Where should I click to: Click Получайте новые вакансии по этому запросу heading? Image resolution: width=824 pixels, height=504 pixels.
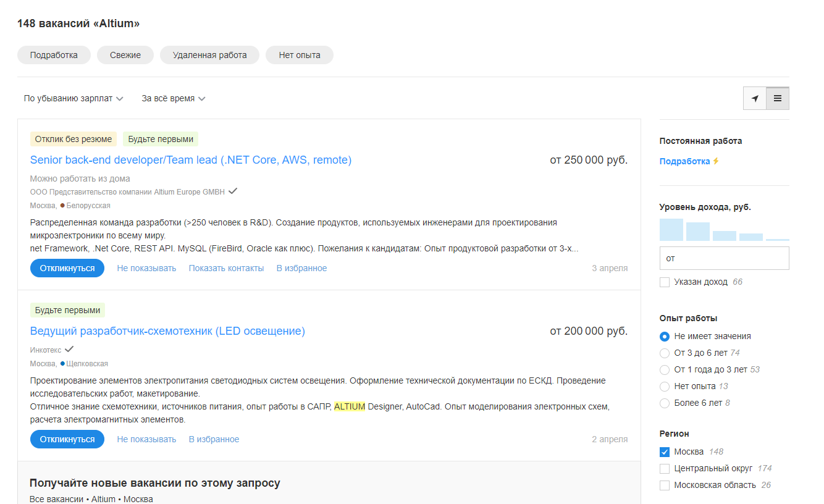click(155, 483)
